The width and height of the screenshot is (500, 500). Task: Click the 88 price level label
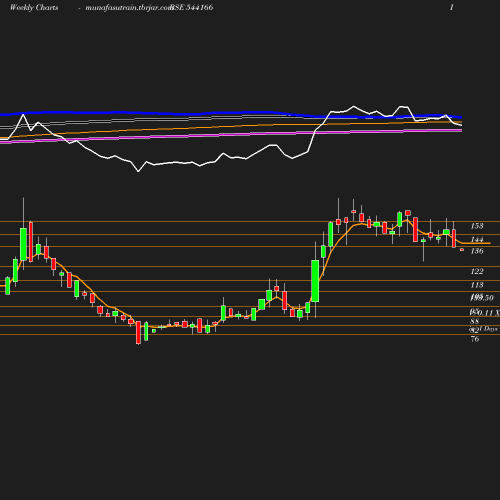pos(475,321)
